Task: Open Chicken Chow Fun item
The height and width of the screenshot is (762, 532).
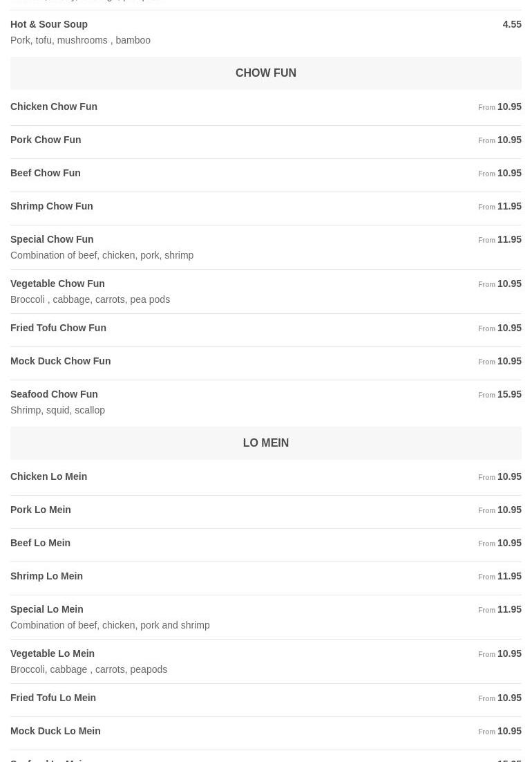Action: 54,106
